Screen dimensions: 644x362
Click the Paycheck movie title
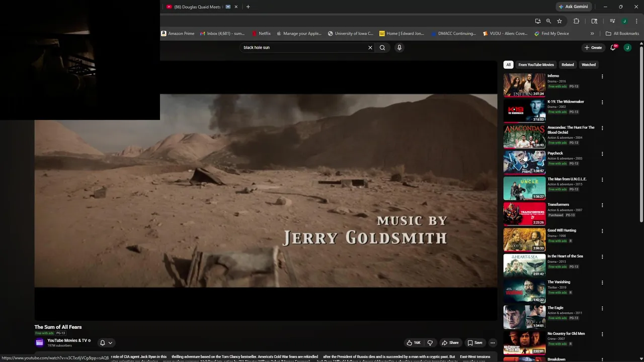point(555,153)
